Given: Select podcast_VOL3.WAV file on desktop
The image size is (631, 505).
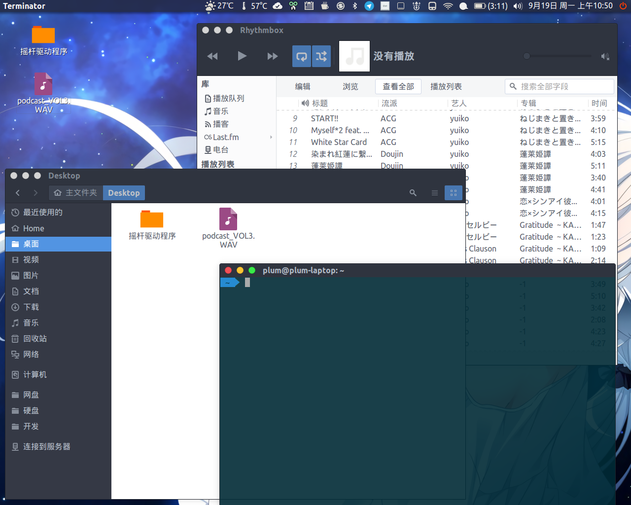Looking at the screenshot, I should click(43, 93).
